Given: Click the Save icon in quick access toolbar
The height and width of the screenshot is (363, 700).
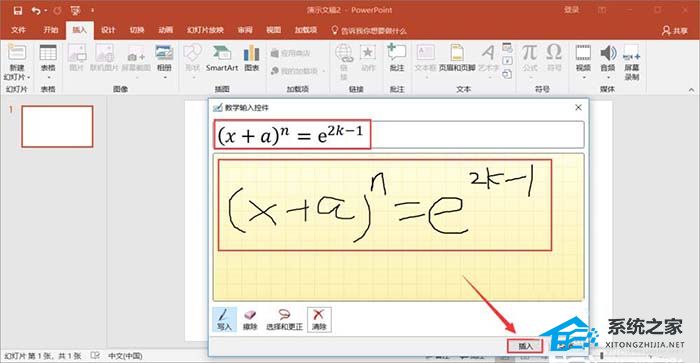Looking at the screenshot, I should pos(17,10).
